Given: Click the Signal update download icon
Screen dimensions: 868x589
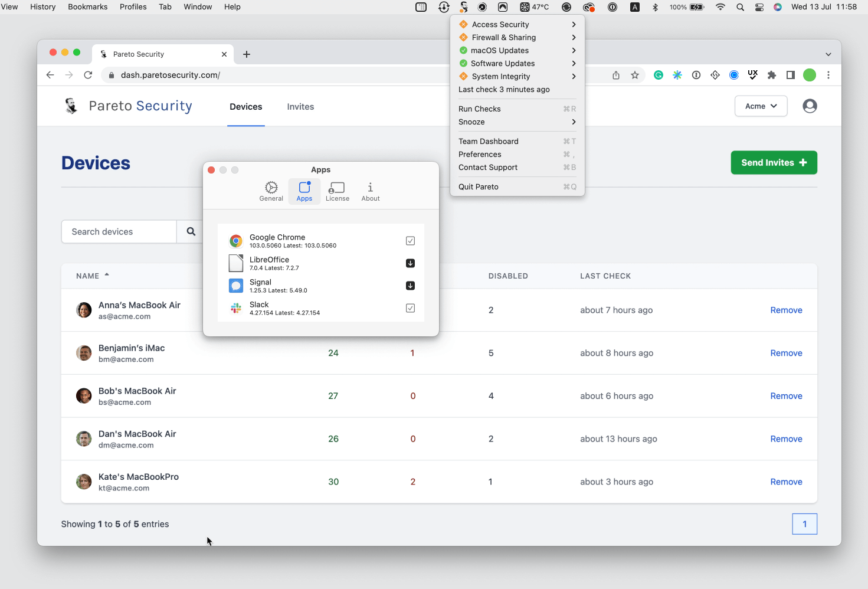Looking at the screenshot, I should [411, 286].
